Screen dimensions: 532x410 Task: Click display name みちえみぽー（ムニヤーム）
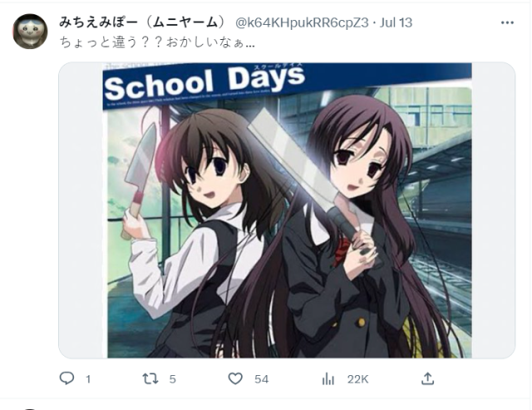(142, 22)
